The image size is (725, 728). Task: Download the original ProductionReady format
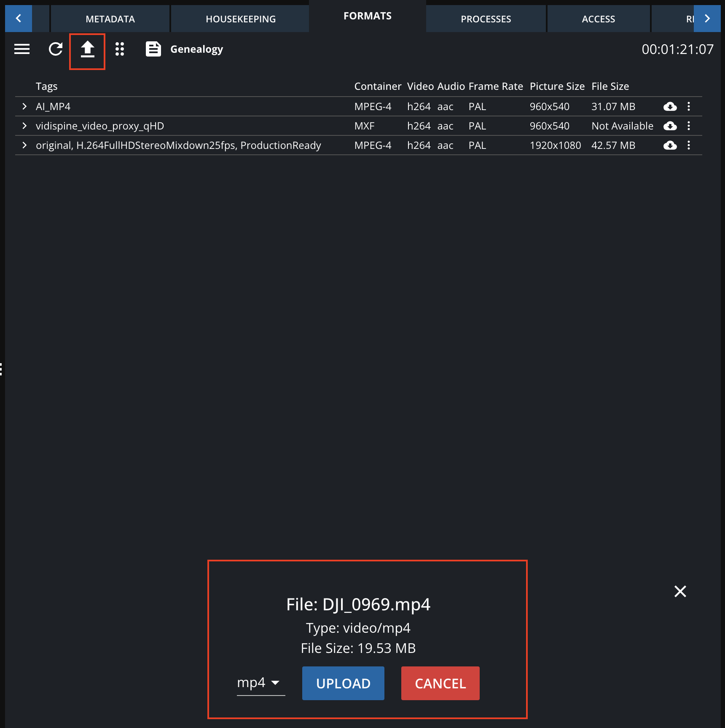tap(670, 146)
